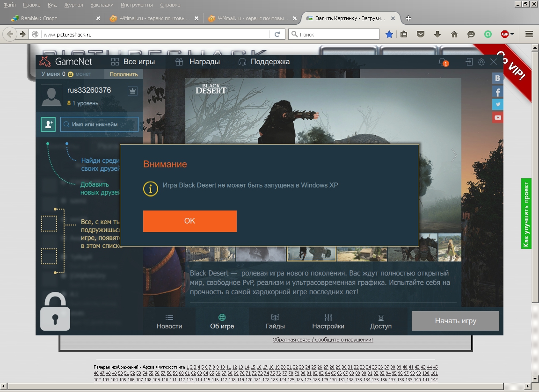The image size is (539, 392).
Task: Open the Правка menu
Action: click(x=32, y=5)
